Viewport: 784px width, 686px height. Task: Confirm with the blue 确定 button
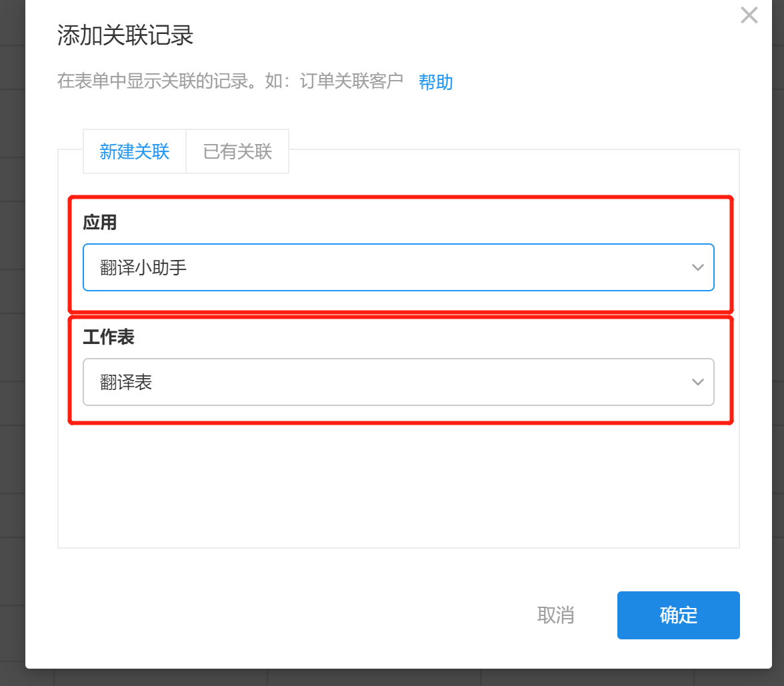point(678,615)
